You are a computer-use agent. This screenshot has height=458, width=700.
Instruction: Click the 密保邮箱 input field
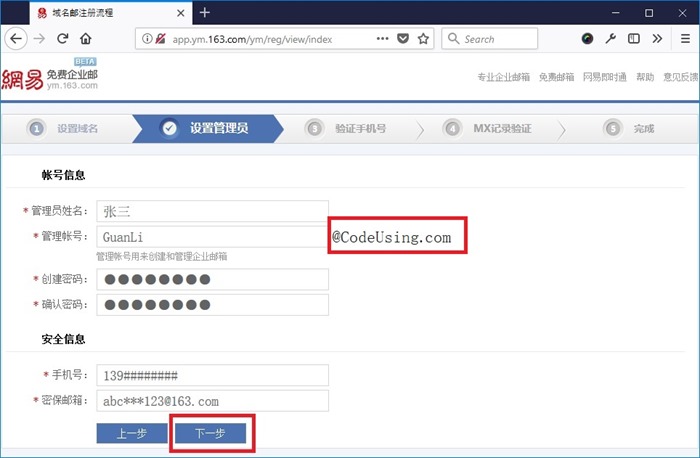point(212,401)
